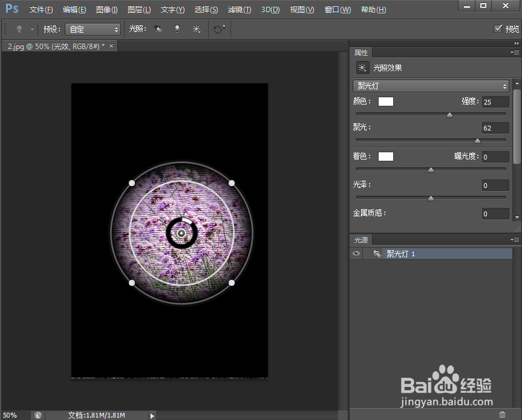Screen dimensions: 522x420
Task: Click the 光泽 gloss slider handle
Action: [x=431, y=198]
